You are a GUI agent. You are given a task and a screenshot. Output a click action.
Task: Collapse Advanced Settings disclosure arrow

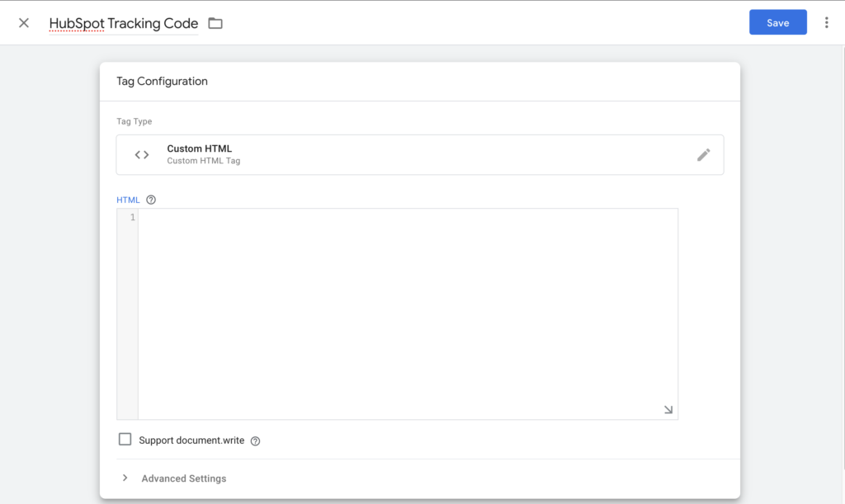[x=125, y=478]
